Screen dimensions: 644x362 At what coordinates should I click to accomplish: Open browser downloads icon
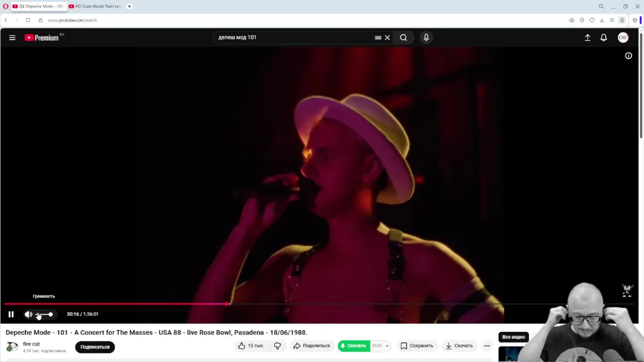pos(602,20)
